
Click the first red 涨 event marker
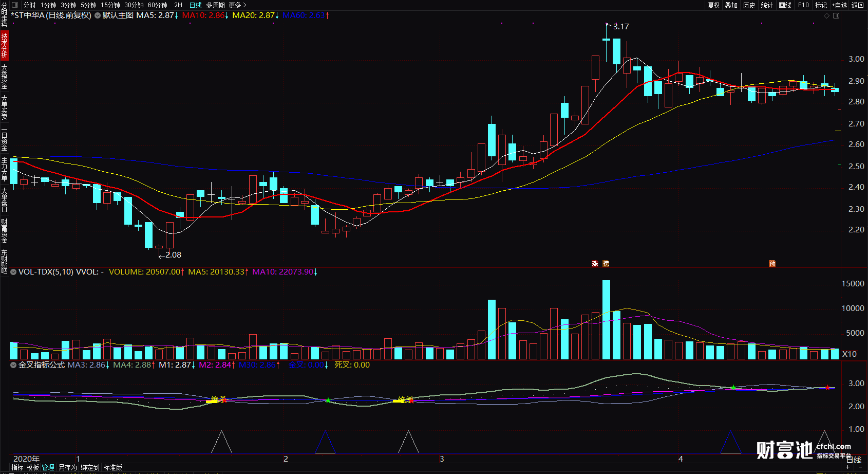click(x=595, y=264)
